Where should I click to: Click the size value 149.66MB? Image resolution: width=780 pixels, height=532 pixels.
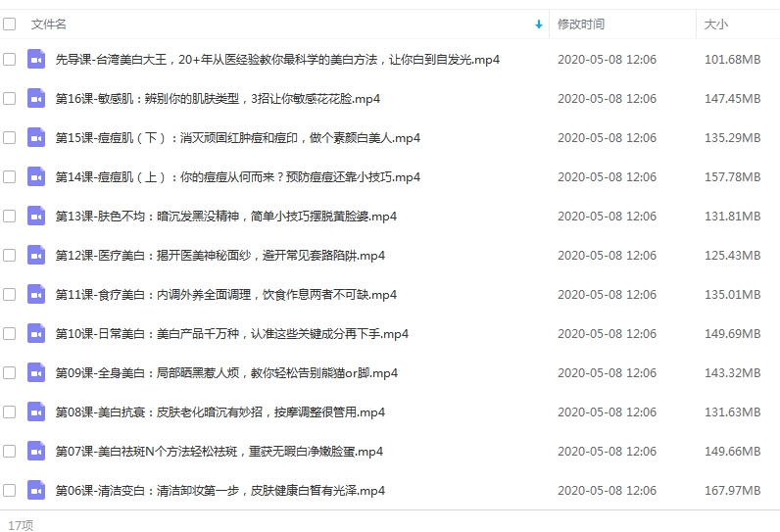click(732, 452)
